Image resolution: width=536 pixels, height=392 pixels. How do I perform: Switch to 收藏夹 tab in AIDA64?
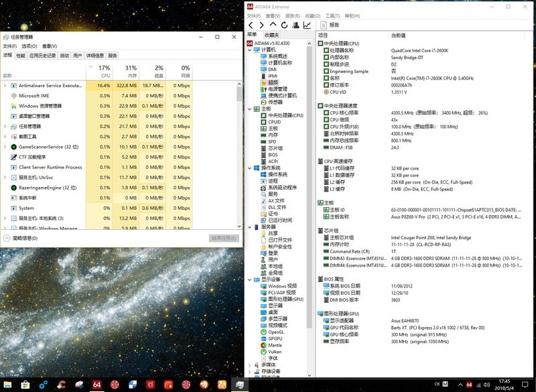coord(272,35)
